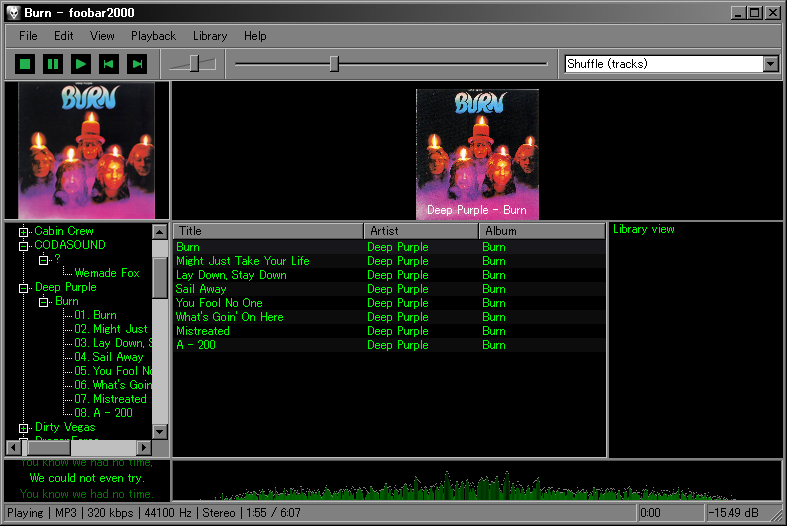Select 'A - 200' in the playlist
787x526 pixels.
(389, 345)
